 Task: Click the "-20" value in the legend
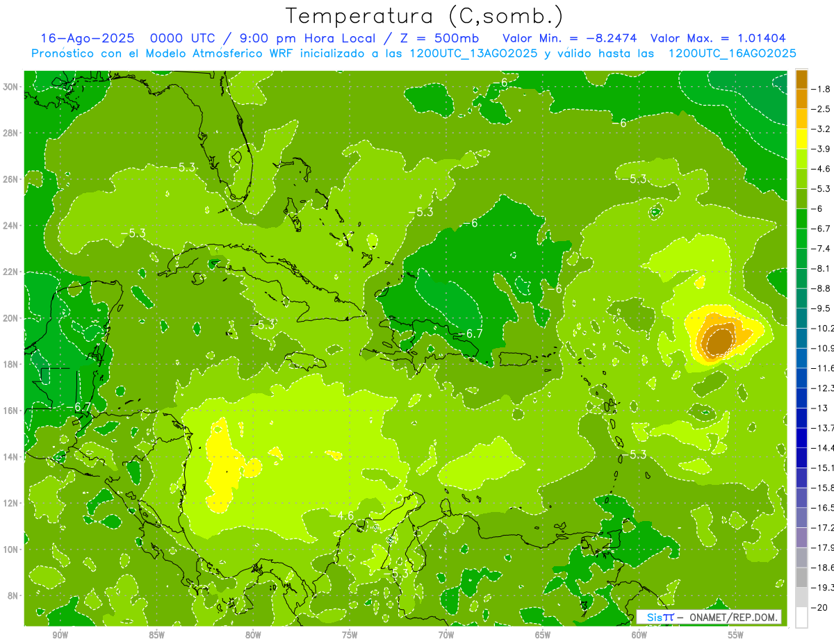820,607
